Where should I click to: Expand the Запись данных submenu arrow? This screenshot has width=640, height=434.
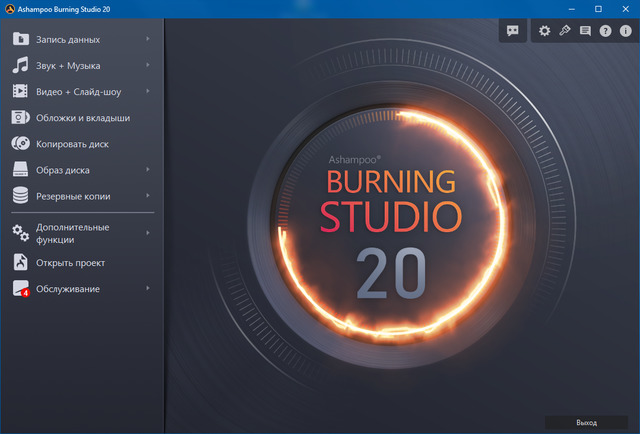[x=147, y=40]
